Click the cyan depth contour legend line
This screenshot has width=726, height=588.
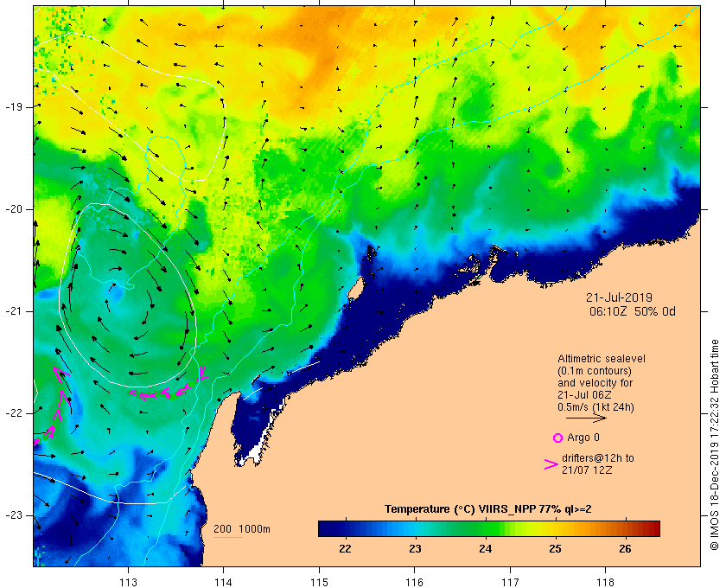coord(228,538)
